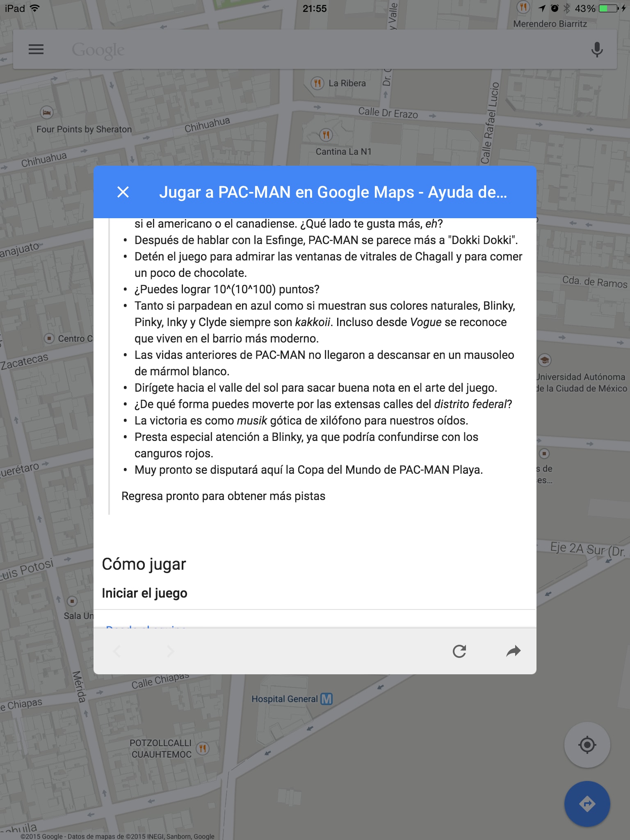Image resolution: width=630 pixels, height=840 pixels.
Task: Select POTZOLLCALLI CUAUHTEMOC restaurant pin
Action: (202, 748)
